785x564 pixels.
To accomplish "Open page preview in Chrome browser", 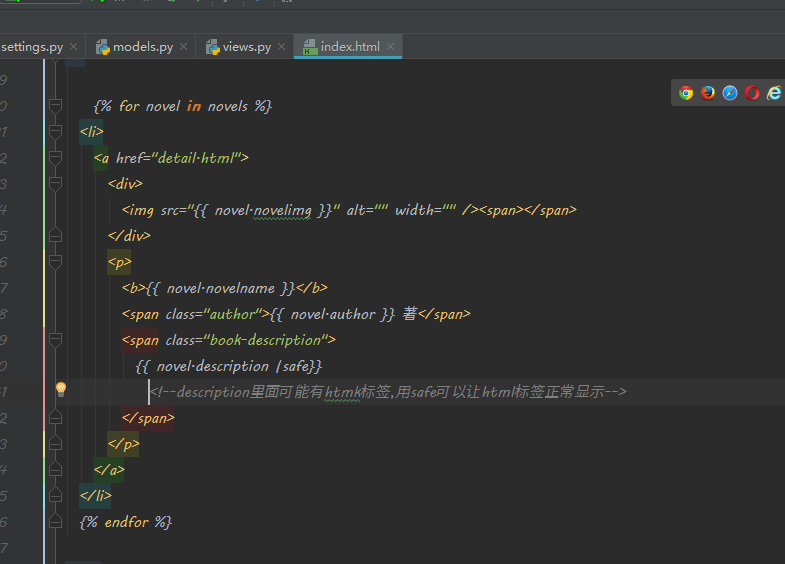I will tap(686, 93).
